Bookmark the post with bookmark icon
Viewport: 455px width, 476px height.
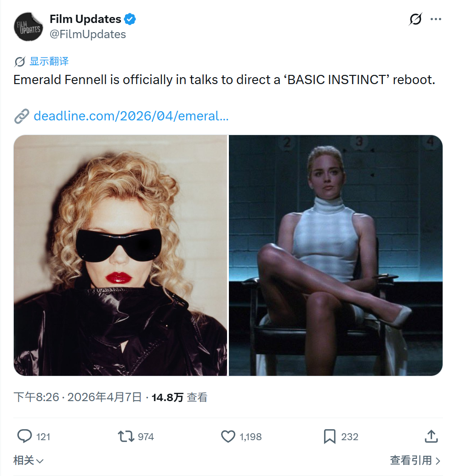coord(330,436)
